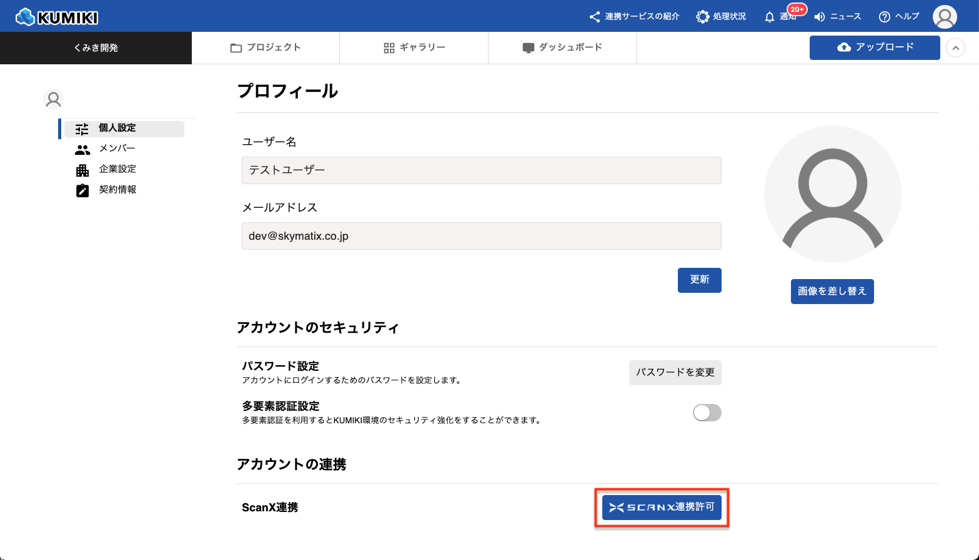The image size is (979, 560).
Task: Click the news speaker icon
Action: click(x=820, y=17)
